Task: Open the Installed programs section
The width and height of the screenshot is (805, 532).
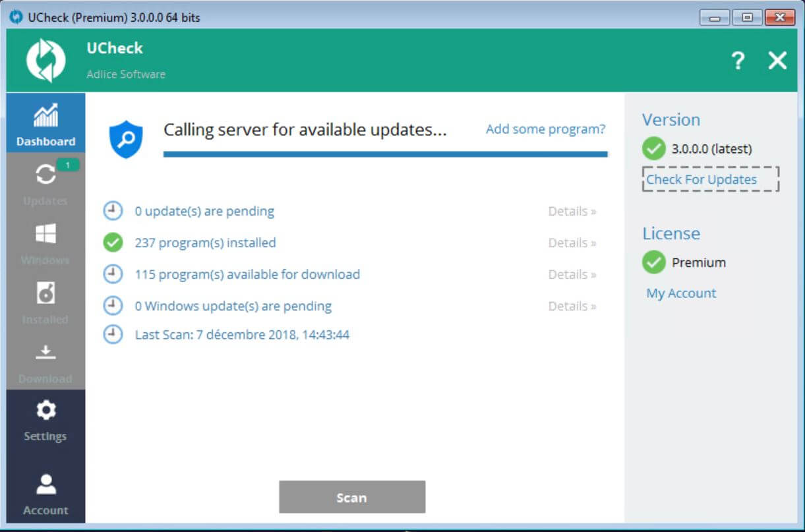Action: point(45,301)
